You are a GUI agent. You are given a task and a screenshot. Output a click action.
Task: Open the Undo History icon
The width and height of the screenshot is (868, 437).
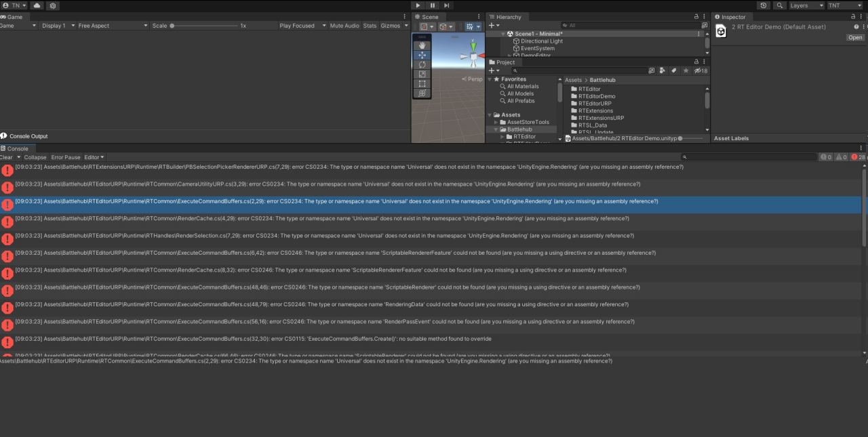(764, 5)
